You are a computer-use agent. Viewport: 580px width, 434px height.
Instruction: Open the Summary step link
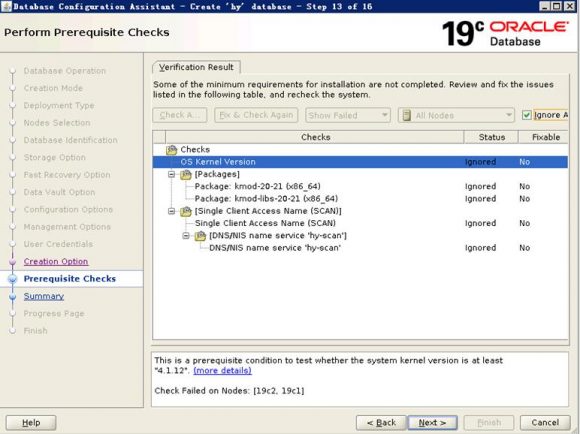pos(44,296)
